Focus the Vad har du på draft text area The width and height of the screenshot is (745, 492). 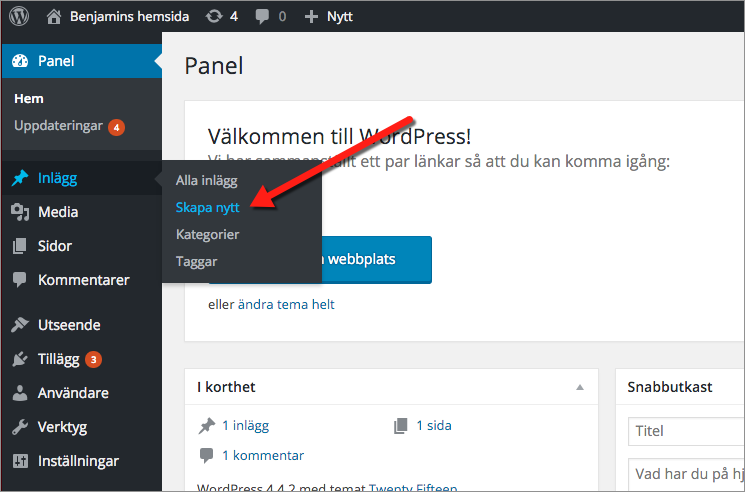(686, 475)
